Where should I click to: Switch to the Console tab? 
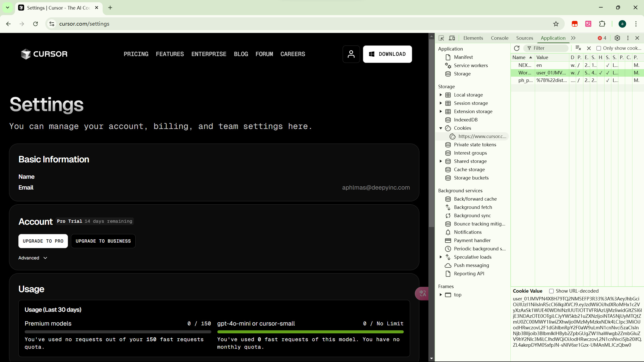[499, 38]
